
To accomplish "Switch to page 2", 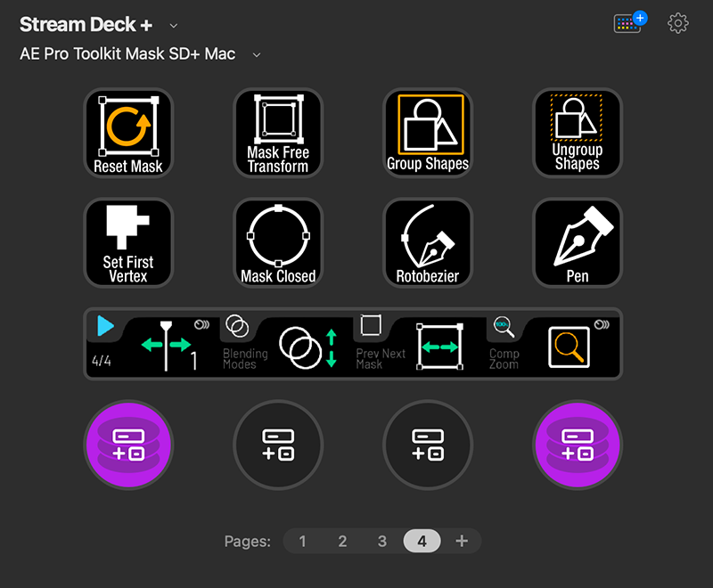I will coord(342,541).
